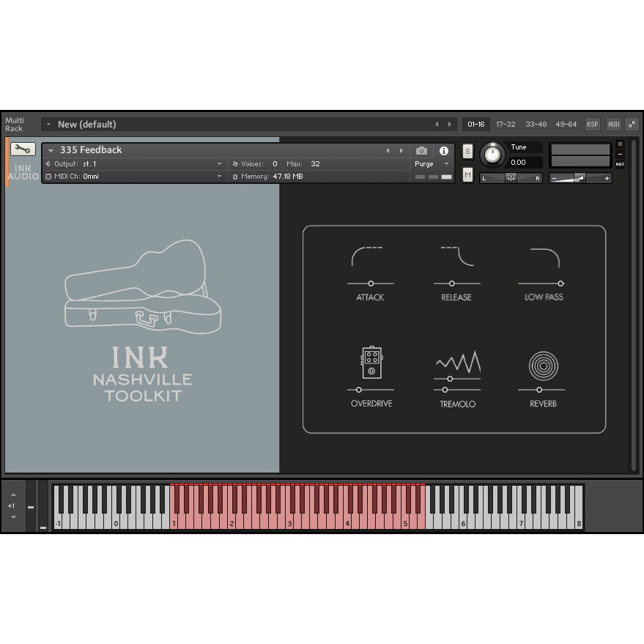Click the Low Pass slider handle
This screenshot has width=644, height=644.
click(x=560, y=284)
